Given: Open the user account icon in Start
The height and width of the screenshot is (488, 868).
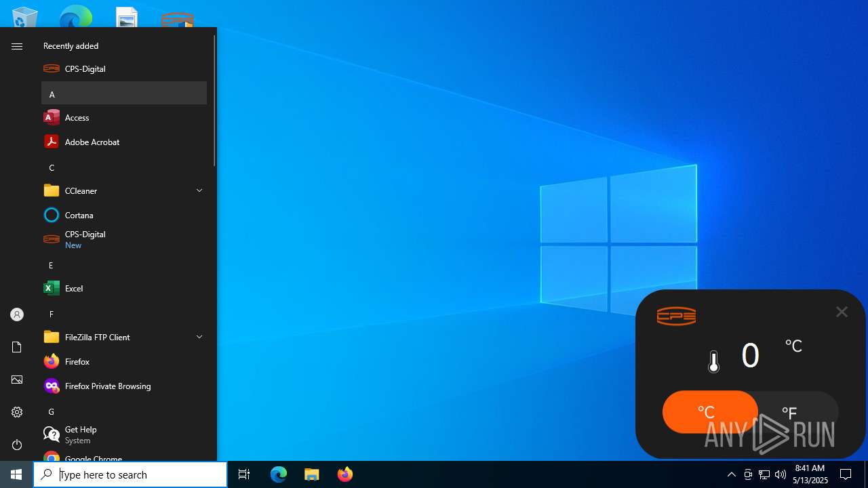Looking at the screenshot, I should pos(17,314).
